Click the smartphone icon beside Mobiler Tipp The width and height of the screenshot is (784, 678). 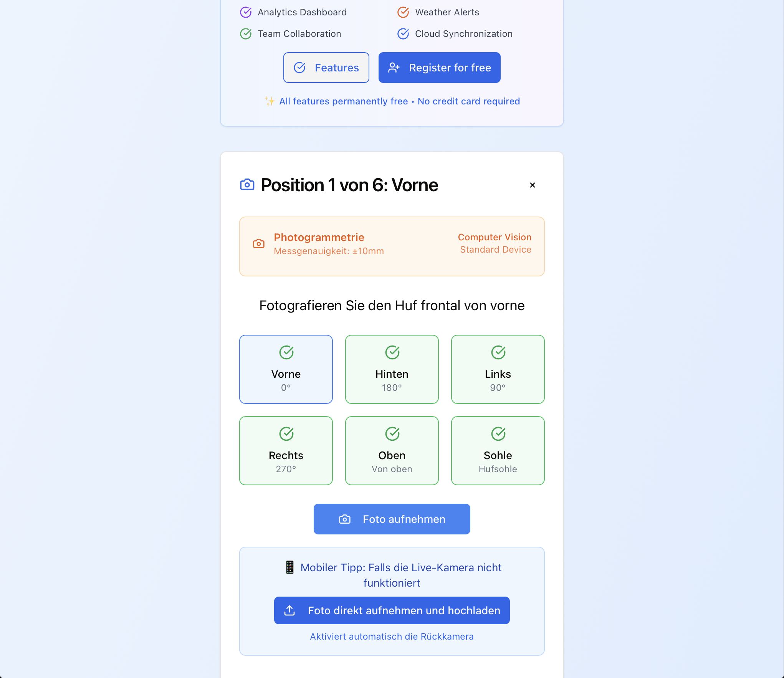(290, 567)
